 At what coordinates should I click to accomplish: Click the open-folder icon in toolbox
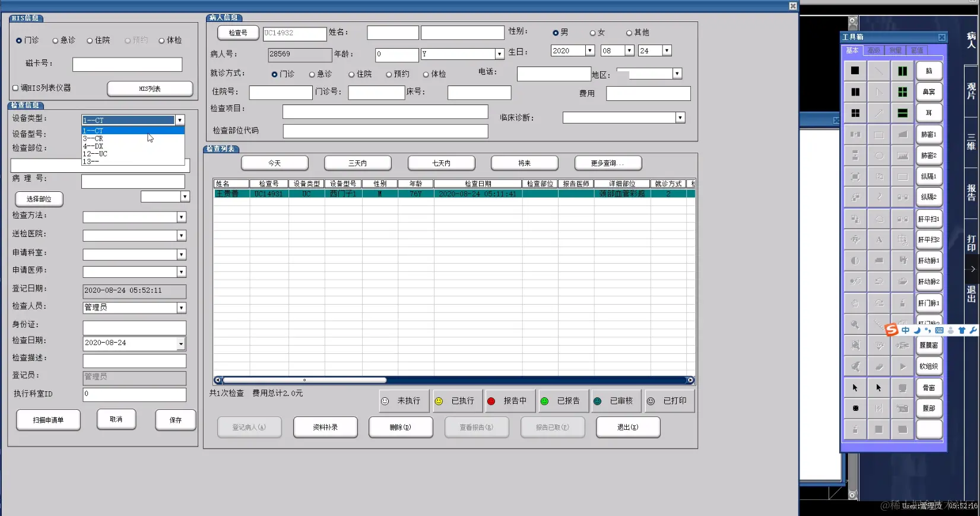pyautogui.click(x=902, y=281)
